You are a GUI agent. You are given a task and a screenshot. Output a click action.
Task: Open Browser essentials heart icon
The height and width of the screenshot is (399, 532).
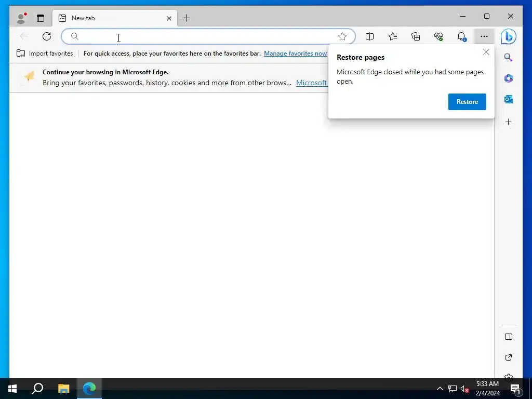[438, 36]
